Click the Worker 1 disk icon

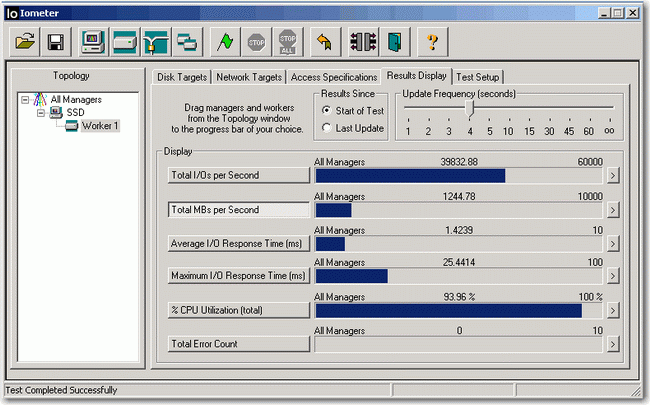tap(71, 126)
